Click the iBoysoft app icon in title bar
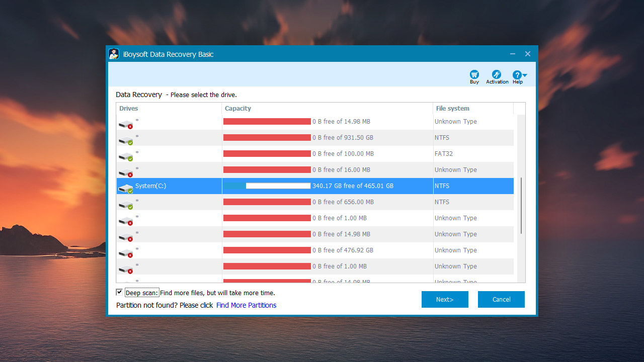 (114, 54)
